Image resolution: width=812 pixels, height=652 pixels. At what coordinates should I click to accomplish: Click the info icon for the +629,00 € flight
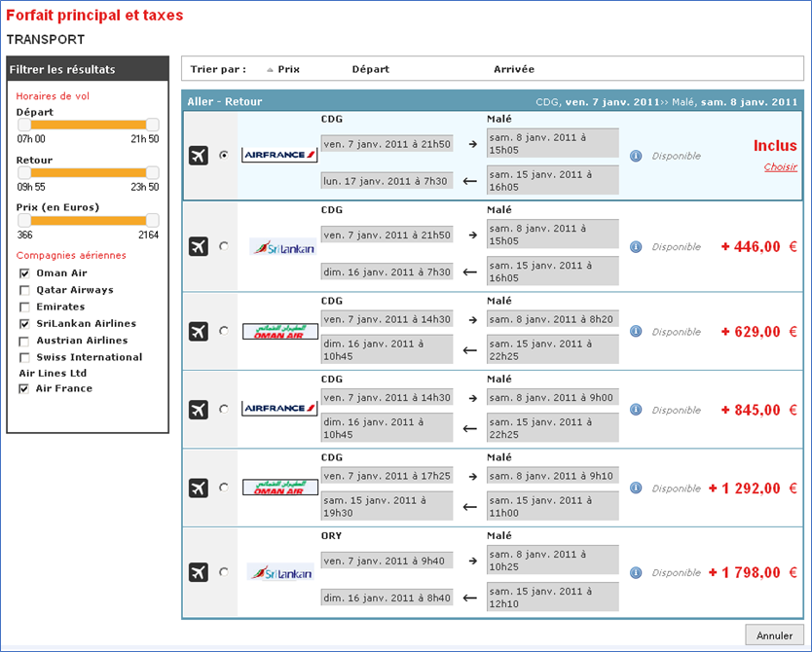point(636,332)
